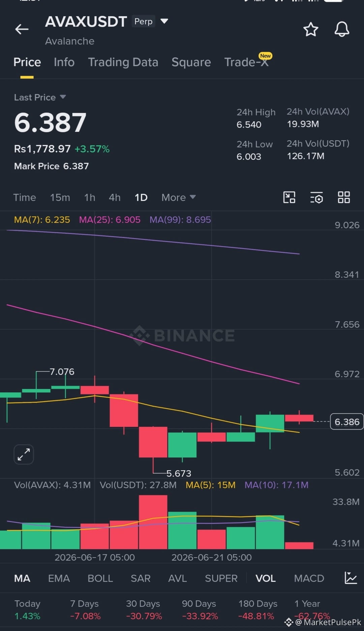Click the tallest red volume bar

[153, 522]
